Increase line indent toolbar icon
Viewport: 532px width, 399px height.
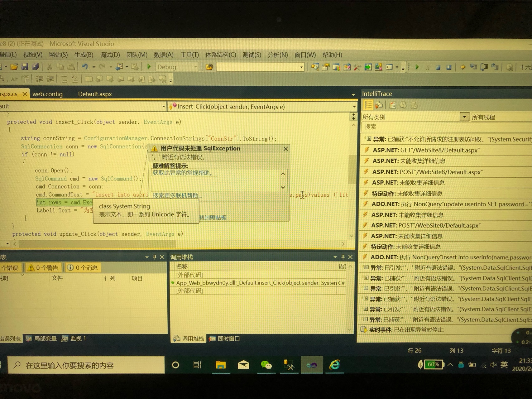[50, 79]
